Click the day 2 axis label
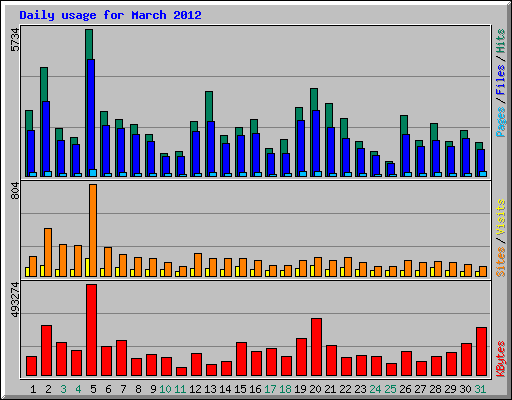512x400 pixels. 48,389
